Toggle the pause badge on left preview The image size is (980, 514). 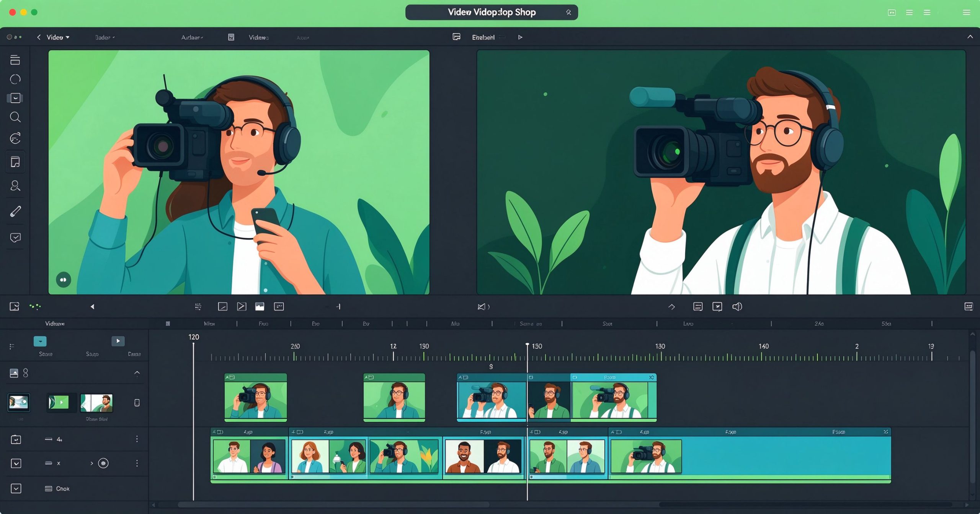pyautogui.click(x=64, y=280)
